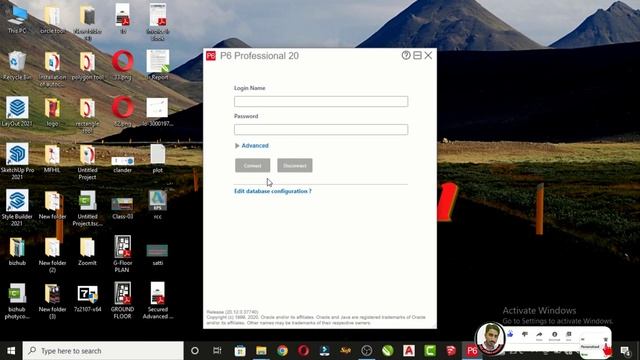Select the New folder (3) icon
640x360 pixels.
click(52, 300)
